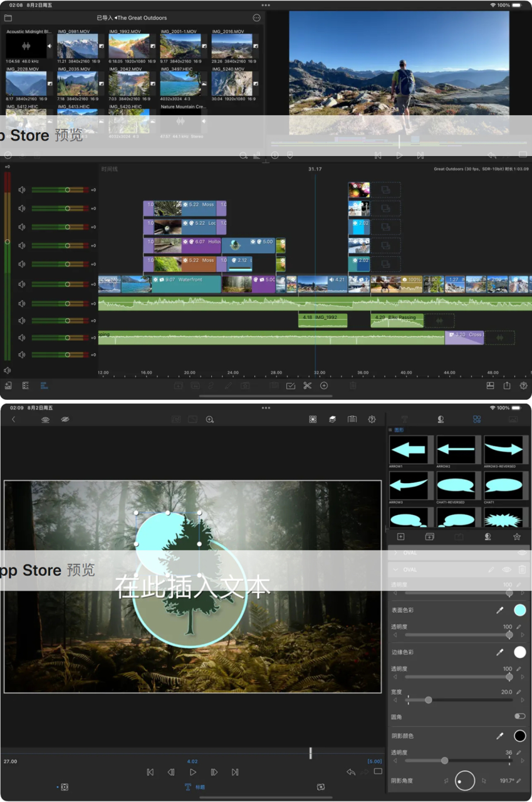Pick shadow color with 阴影颜色 eyedropper
This screenshot has height=802, width=532.
[500, 736]
